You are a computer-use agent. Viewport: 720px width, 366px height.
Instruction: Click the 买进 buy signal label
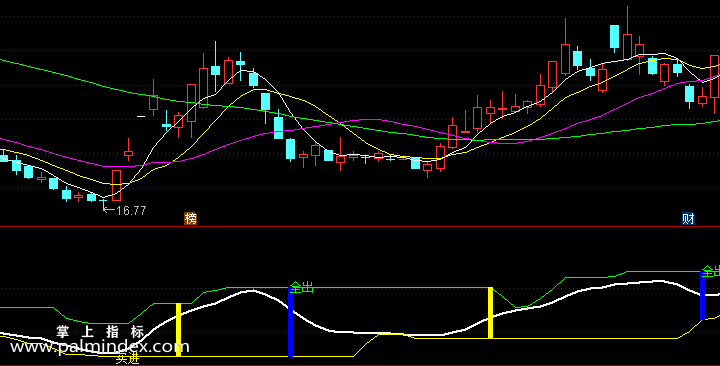(x=127, y=359)
